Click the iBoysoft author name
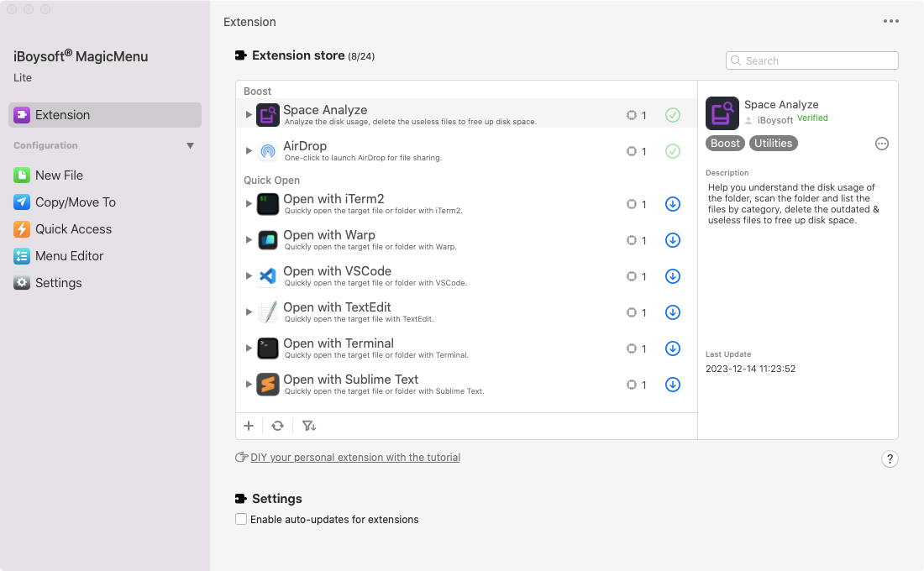This screenshot has width=924, height=571. click(775, 120)
